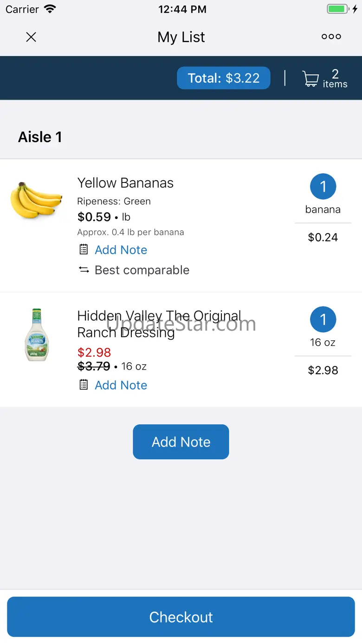This screenshot has width=362, height=644.
Task: Change the Ranch Dressing quantity circle
Action: point(323,319)
